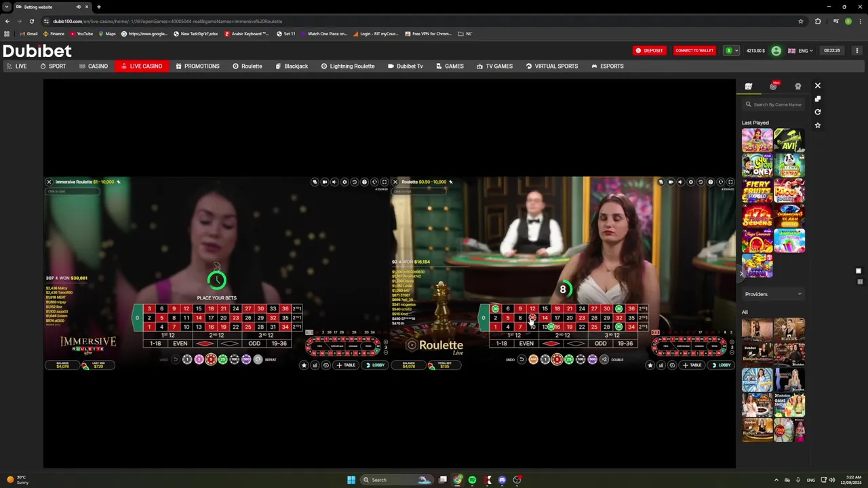The height and width of the screenshot is (488, 868).
Task: Switch to the award ribbon sidebar tab
Action: pos(798,87)
